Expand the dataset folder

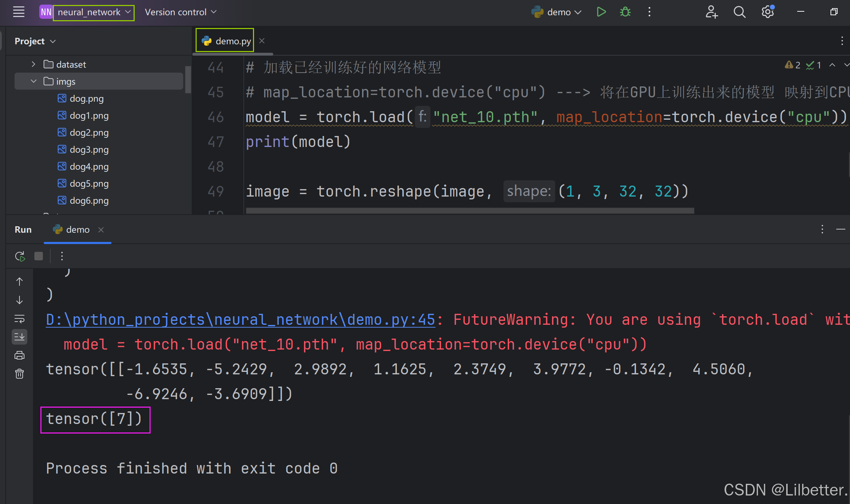[33, 64]
